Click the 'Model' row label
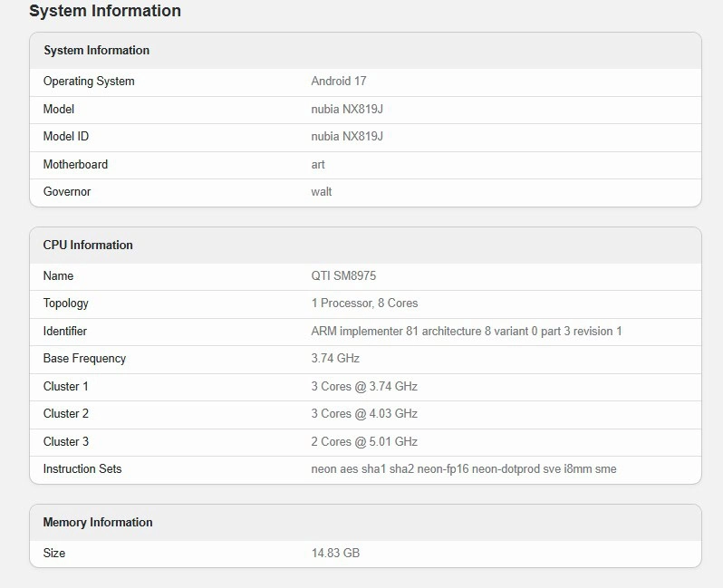 pyautogui.click(x=59, y=110)
